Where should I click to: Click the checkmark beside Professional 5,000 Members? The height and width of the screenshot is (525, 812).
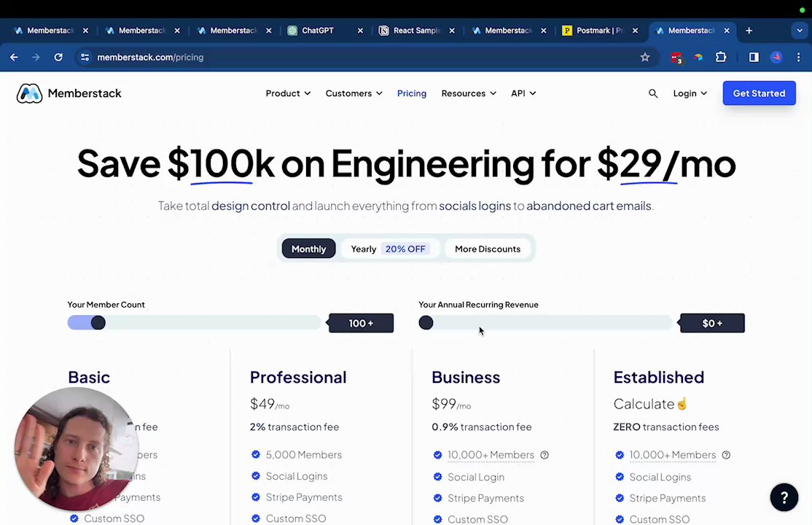coord(255,454)
